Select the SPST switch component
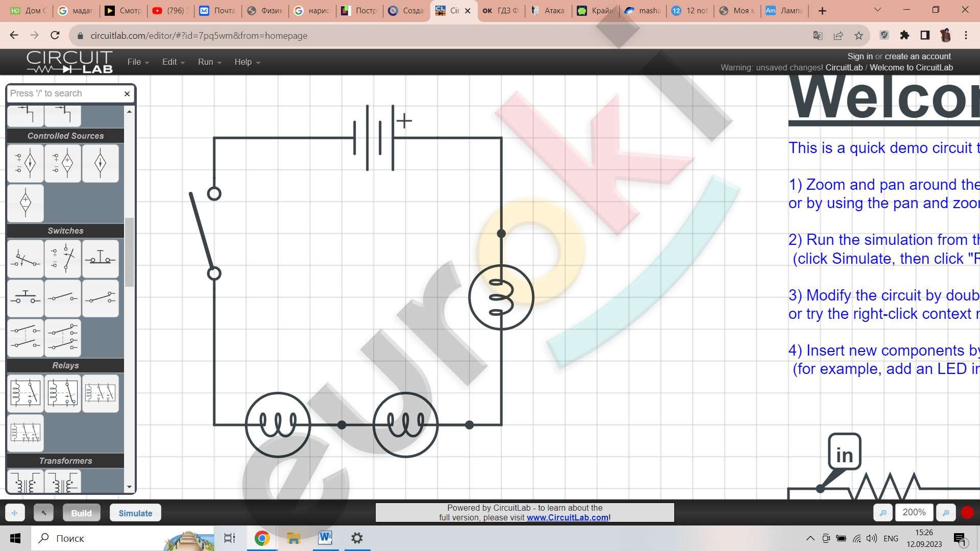Screen dimensions: 980x551 pyautogui.click(x=63, y=298)
